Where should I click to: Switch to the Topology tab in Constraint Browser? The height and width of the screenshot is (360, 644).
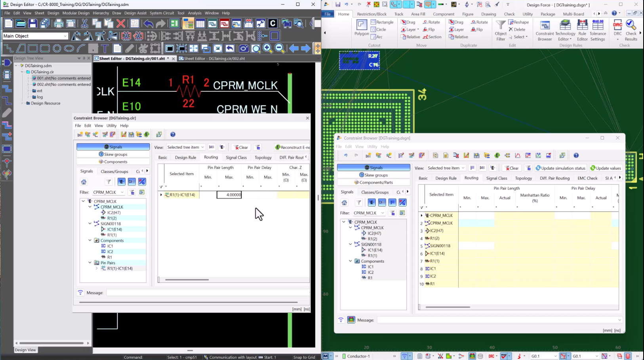263,157
